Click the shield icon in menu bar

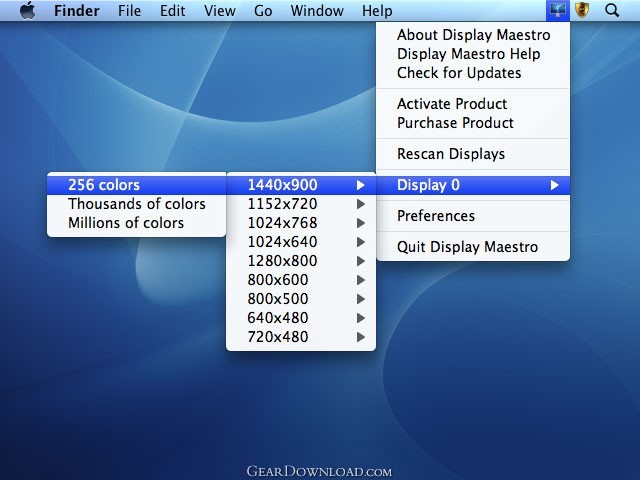tap(581, 11)
